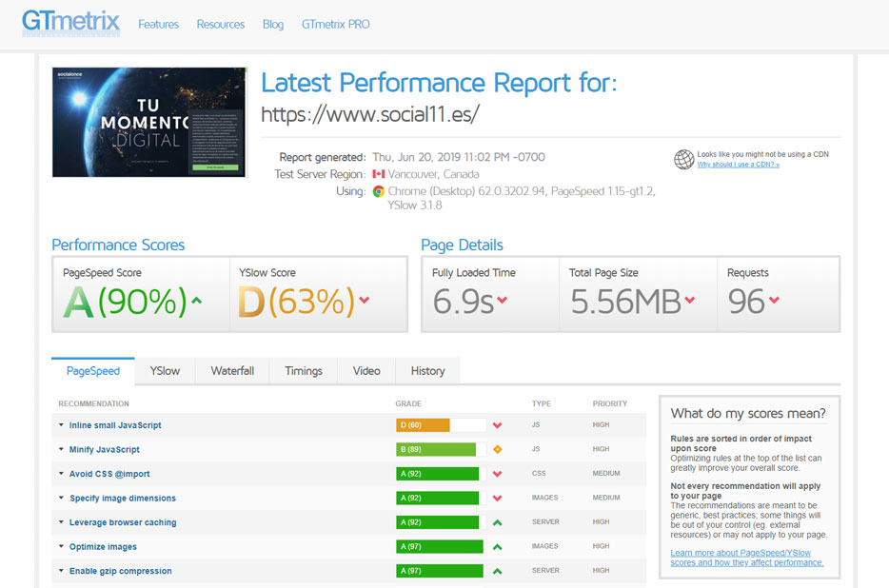Open the Waterfall tab
Screen dimensions: 889x588
coord(232,371)
